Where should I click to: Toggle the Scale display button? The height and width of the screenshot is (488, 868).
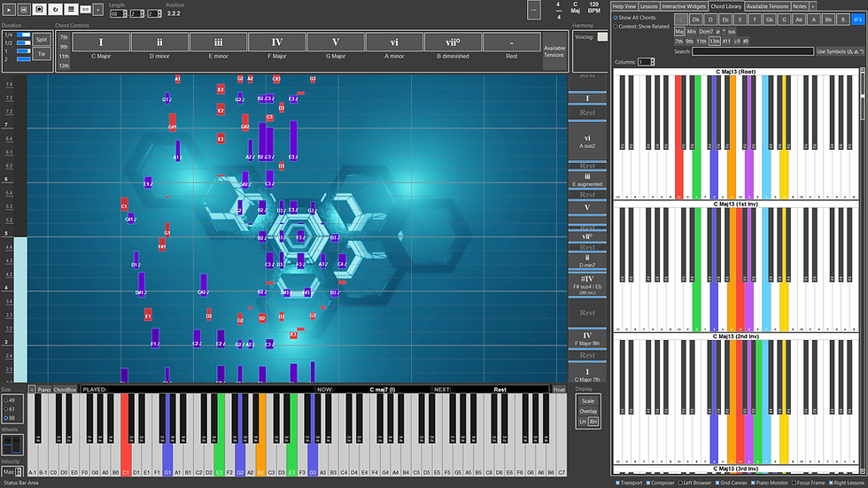[588, 401]
